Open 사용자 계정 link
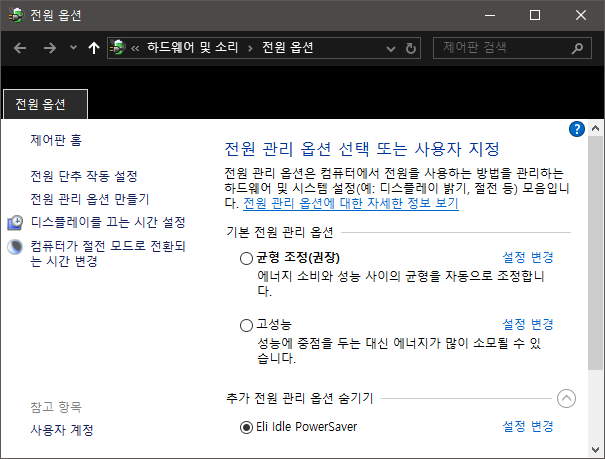This screenshot has height=459, width=605. [62, 430]
